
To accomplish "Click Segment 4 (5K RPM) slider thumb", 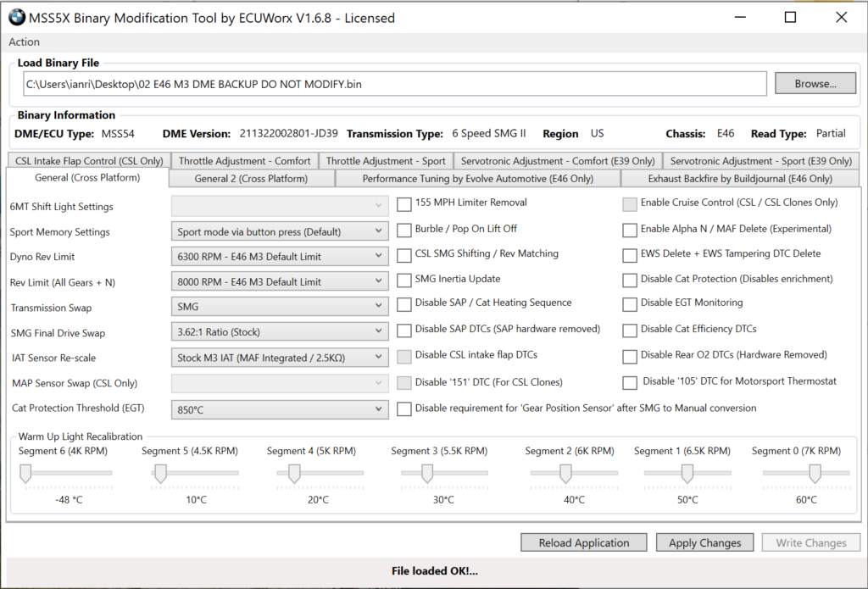I will (x=294, y=473).
